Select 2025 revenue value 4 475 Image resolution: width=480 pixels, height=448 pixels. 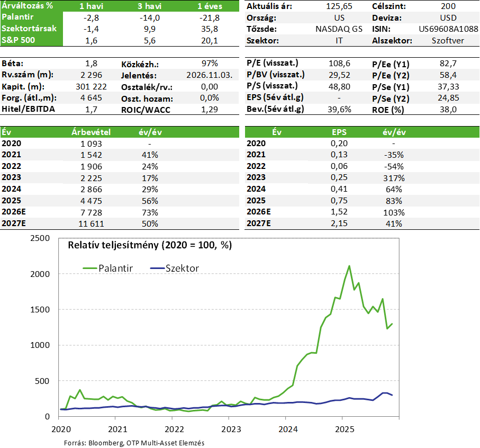tap(91, 201)
